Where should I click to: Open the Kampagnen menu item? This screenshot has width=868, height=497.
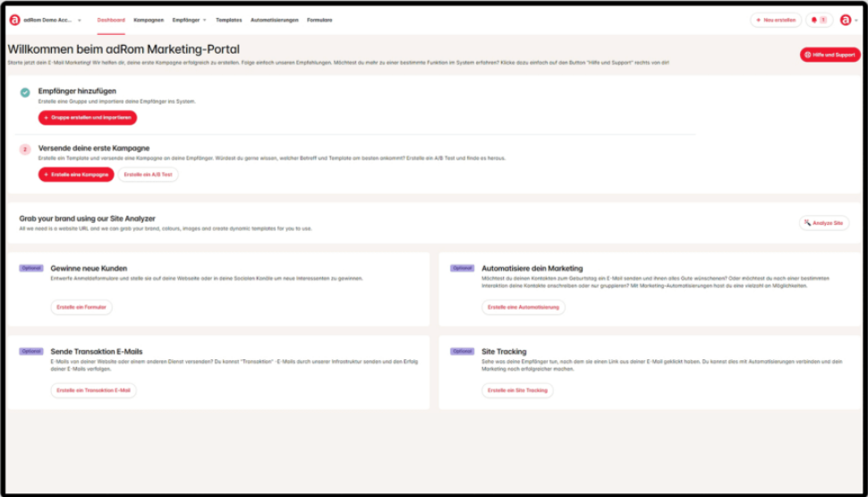pos(149,20)
